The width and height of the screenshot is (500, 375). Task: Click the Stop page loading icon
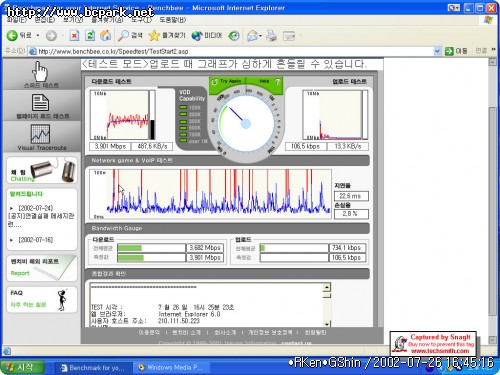[74, 35]
